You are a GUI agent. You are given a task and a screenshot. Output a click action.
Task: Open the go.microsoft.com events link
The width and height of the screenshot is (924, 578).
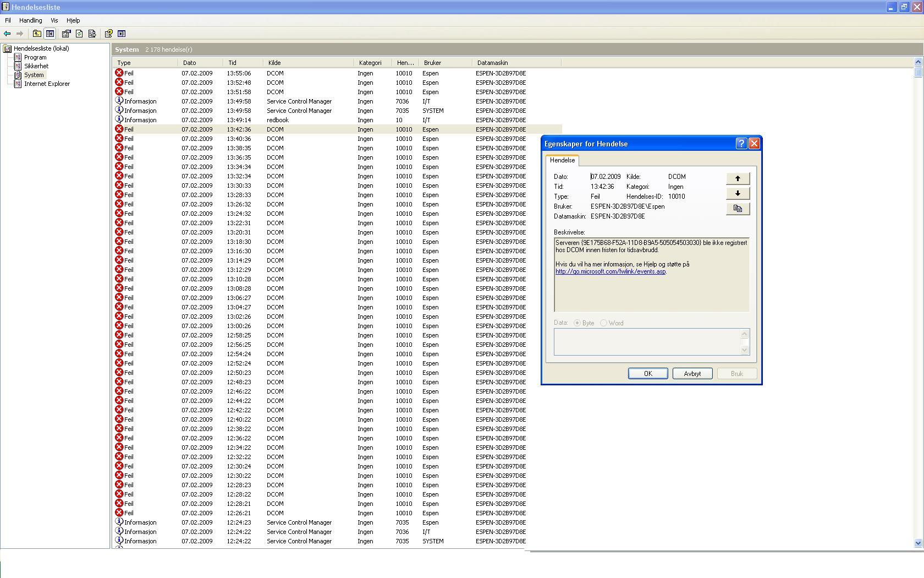pyautogui.click(x=610, y=271)
